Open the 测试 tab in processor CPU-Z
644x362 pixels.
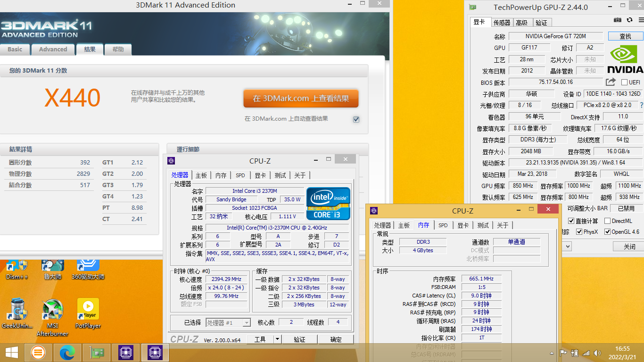coord(281,175)
